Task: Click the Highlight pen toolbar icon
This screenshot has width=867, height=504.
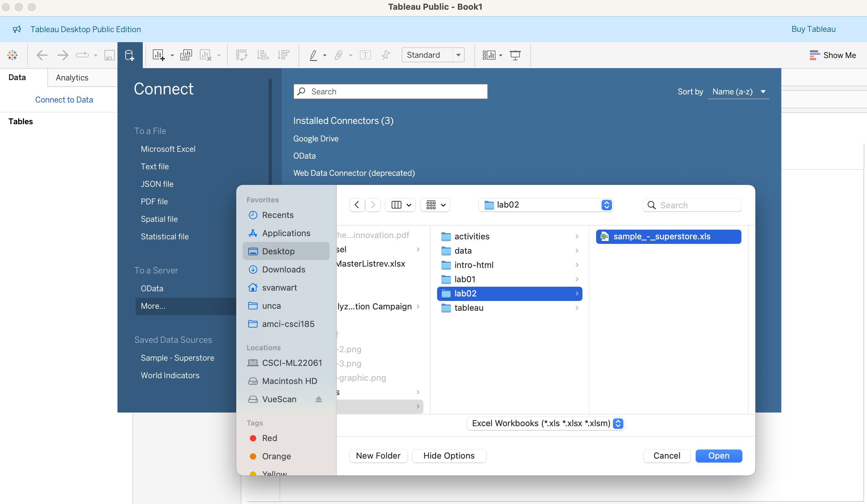Action: [313, 55]
